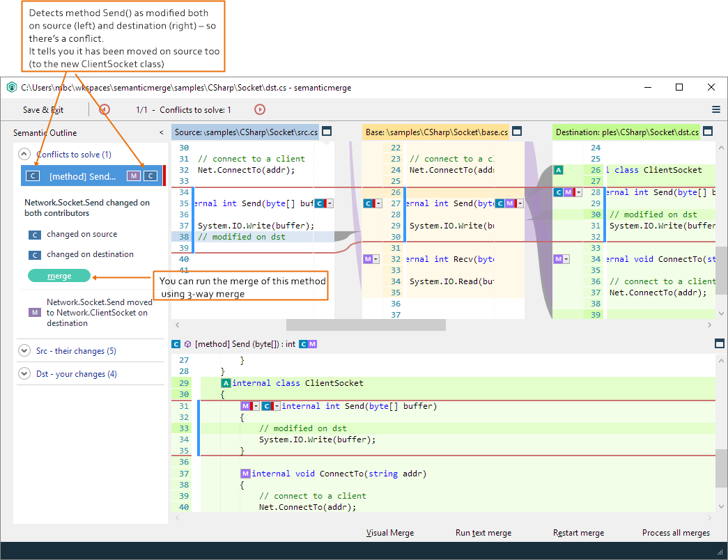This screenshot has height=560, width=728.
Task: Open the dropdown beside Destination line 28 badges
Action: pos(578,192)
